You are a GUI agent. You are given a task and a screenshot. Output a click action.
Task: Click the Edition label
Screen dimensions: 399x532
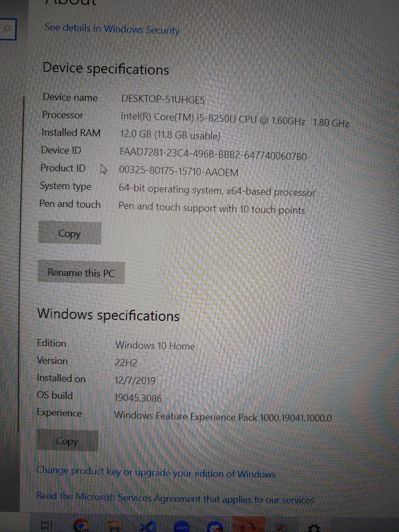[52, 343]
